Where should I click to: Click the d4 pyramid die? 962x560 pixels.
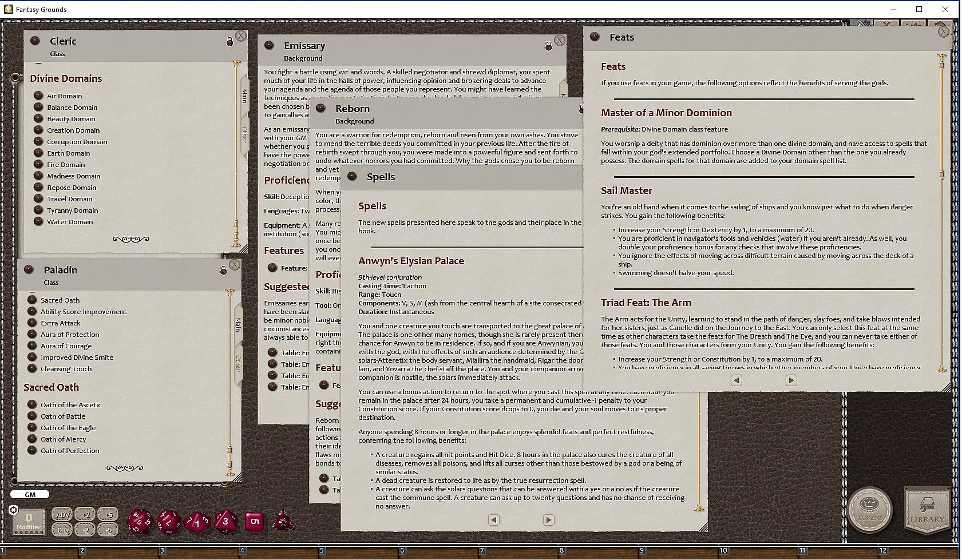click(283, 521)
